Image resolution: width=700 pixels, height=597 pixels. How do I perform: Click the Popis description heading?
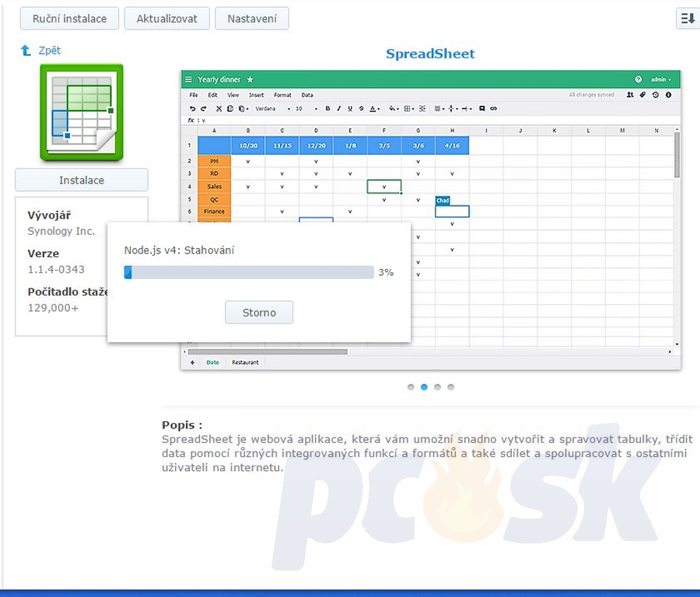pyautogui.click(x=182, y=424)
